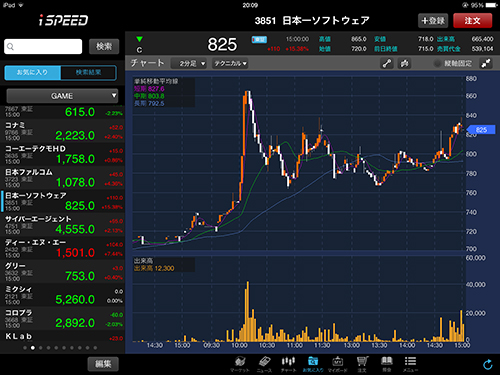
Task: Select the ミクシィ row in watchlist
Action: 62,295
